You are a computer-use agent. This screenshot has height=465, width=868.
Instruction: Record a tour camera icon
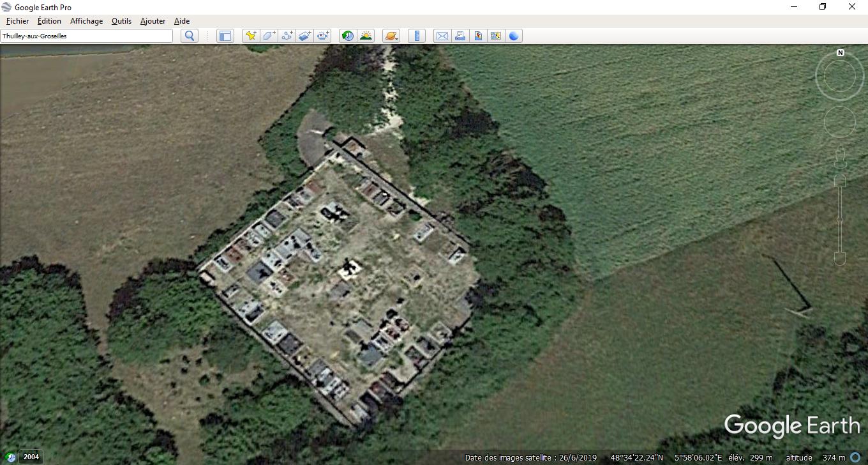pos(323,36)
